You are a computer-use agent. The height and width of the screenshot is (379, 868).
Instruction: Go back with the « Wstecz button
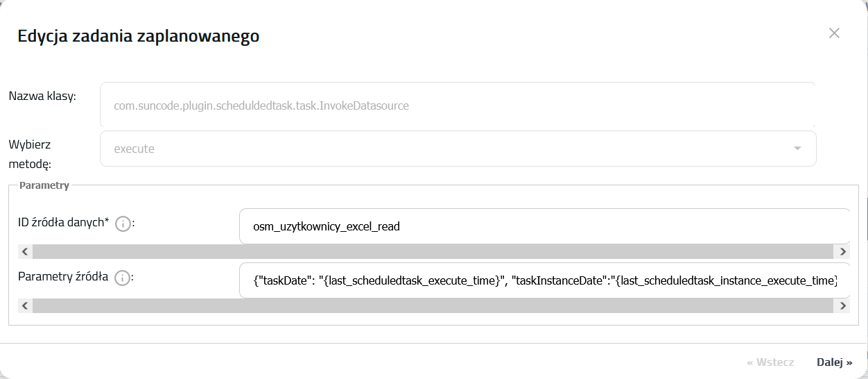(770, 362)
